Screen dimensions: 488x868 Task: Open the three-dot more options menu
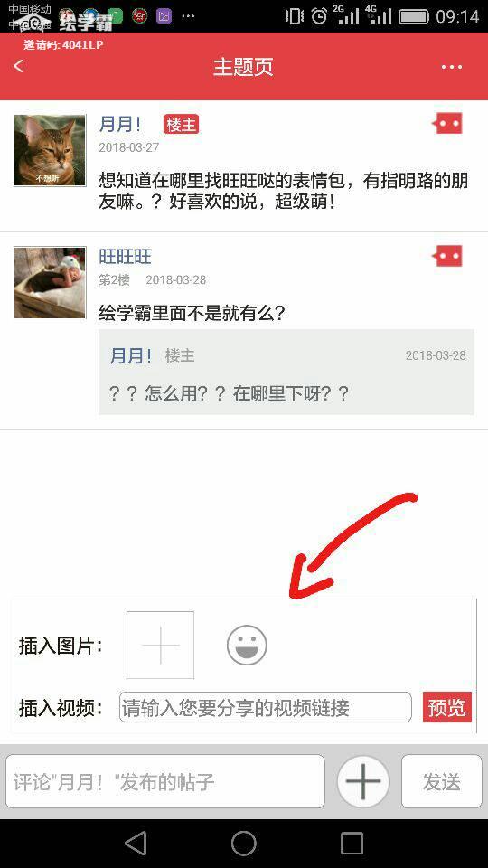tap(452, 67)
